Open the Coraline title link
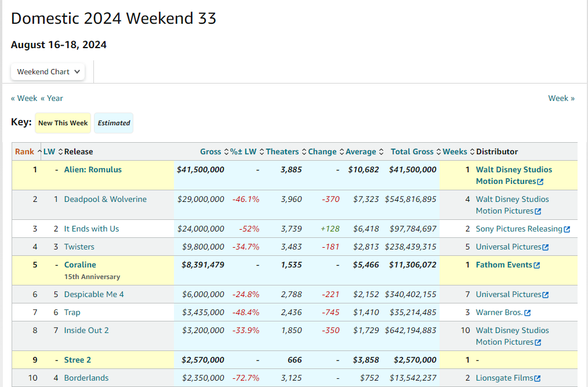The height and width of the screenshot is (387, 588). [80, 265]
